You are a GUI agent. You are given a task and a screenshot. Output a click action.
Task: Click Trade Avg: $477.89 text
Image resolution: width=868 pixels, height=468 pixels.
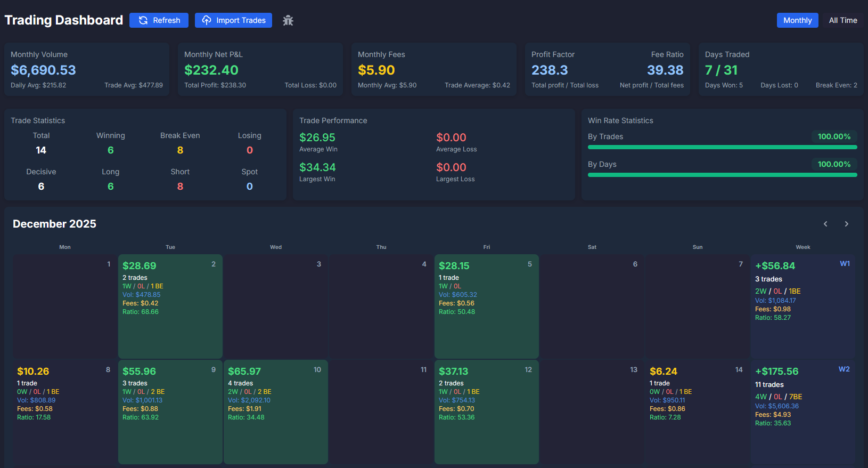[x=134, y=85]
